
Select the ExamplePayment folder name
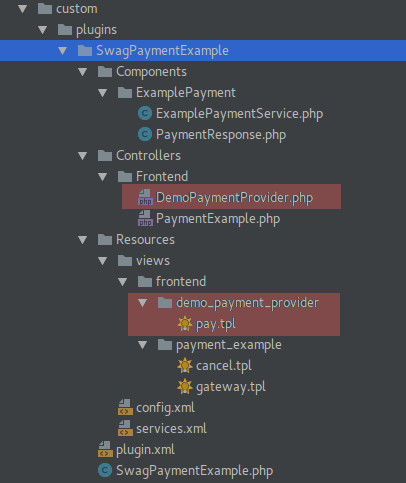[x=186, y=93]
